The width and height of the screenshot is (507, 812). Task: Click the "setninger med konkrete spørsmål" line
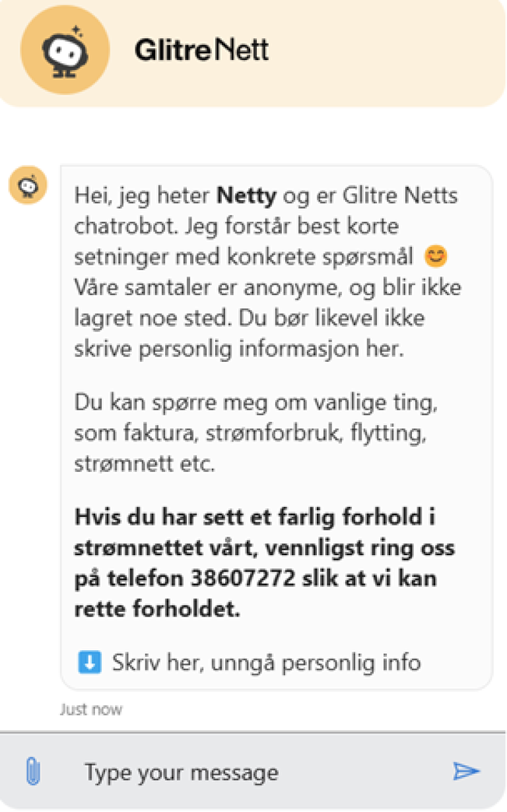[x=246, y=257]
